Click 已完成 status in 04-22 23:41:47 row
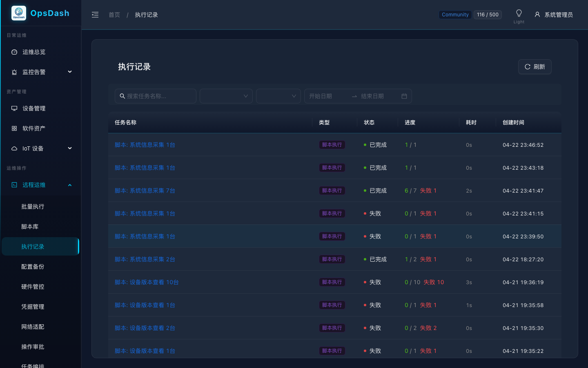 (x=375, y=191)
